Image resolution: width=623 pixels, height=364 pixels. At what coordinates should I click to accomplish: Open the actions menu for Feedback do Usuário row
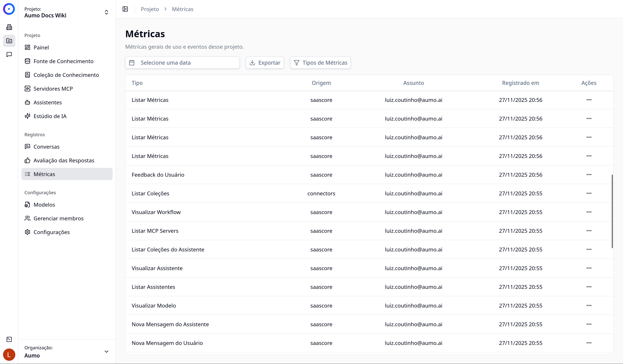pos(589,174)
